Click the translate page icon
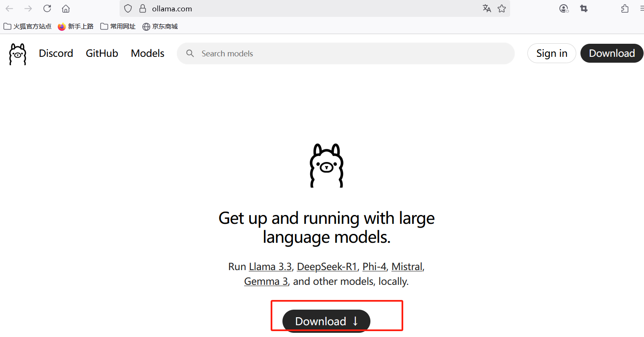644x337 pixels. point(487,8)
